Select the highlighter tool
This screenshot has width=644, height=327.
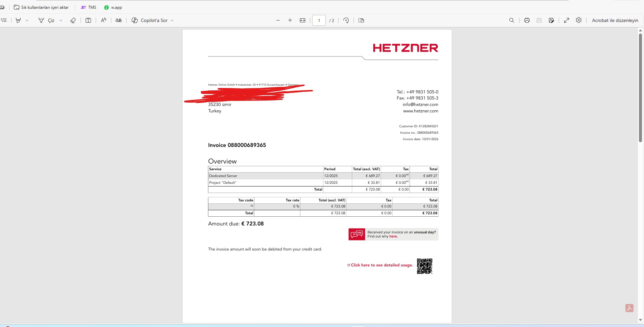18,20
